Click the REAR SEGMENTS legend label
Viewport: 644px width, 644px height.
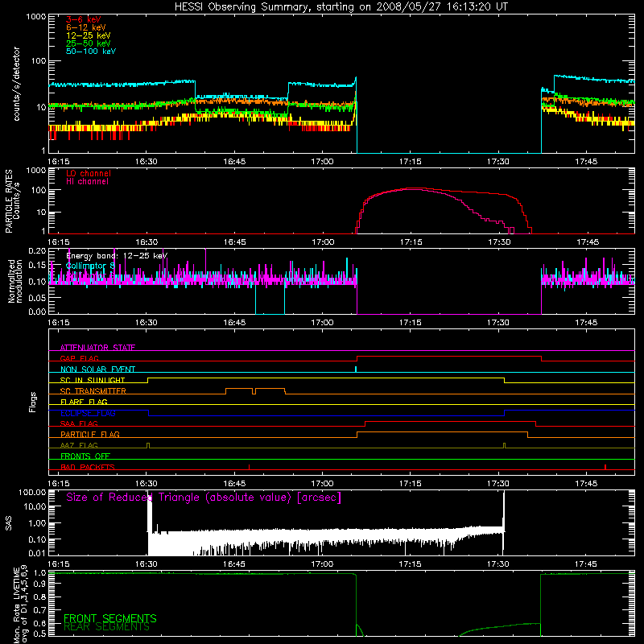pos(106,627)
